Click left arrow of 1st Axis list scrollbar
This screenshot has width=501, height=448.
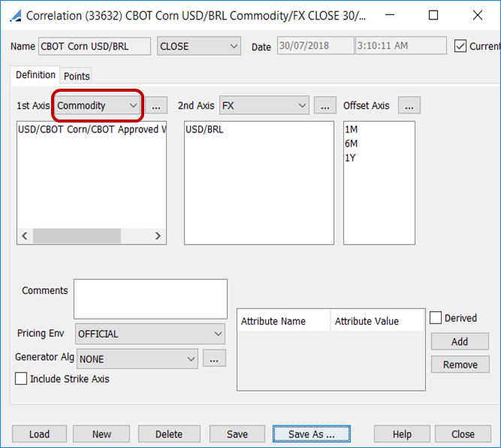25,236
